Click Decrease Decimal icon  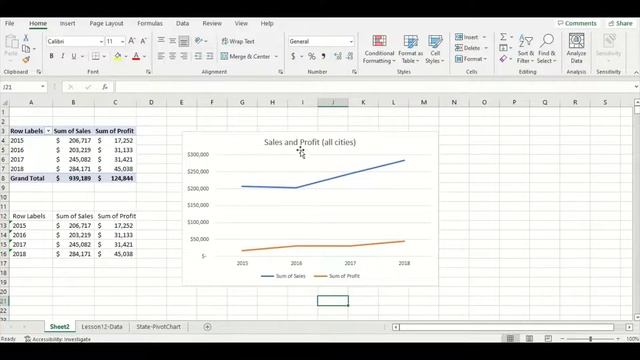pyautogui.click(x=350, y=56)
